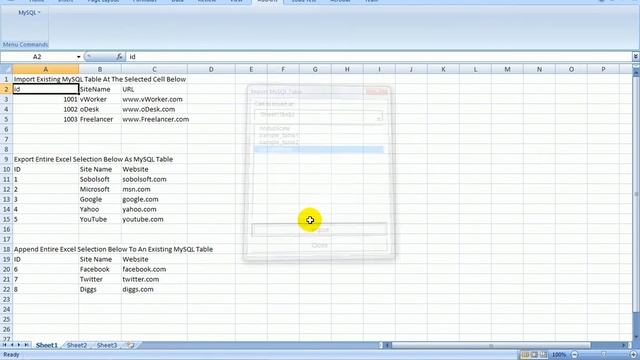Click horizontal scrollbar left arrow

388,345
